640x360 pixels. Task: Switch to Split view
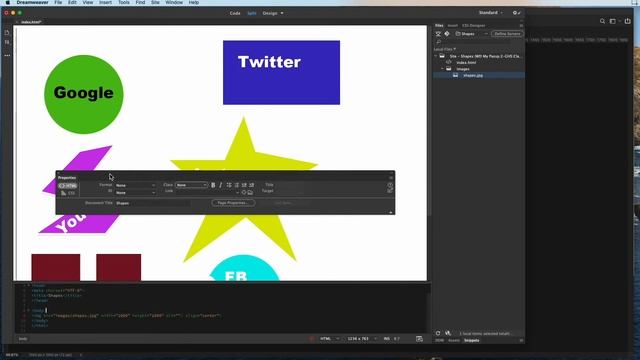(x=252, y=13)
